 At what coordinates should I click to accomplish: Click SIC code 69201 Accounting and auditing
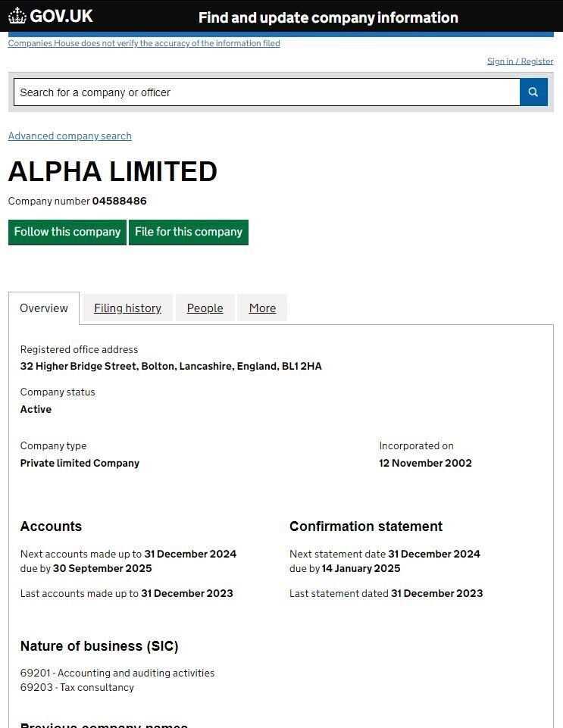click(117, 673)
